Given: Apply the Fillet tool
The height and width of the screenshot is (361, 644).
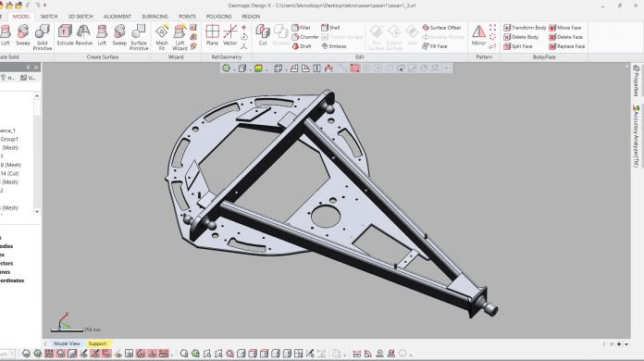Looking at the screenshot, I should tap(301, 28).
